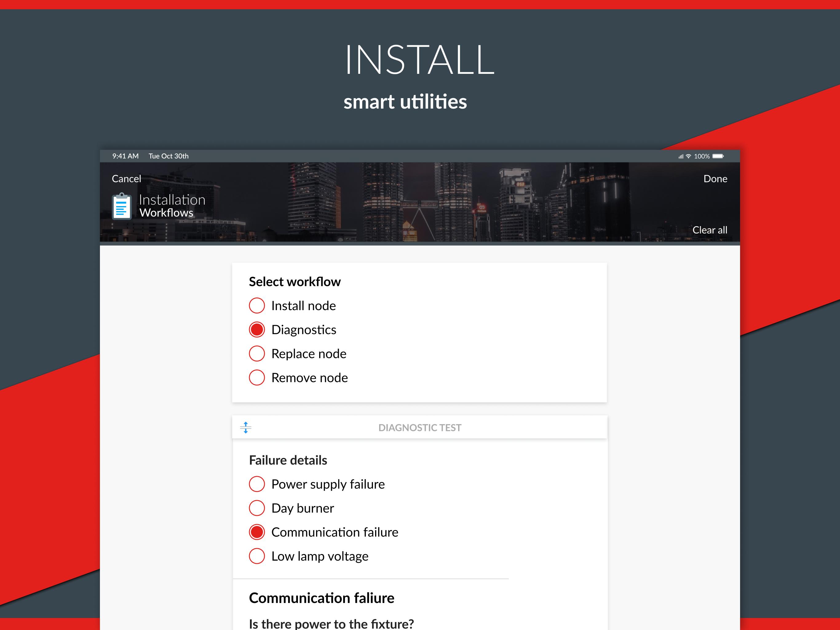Viewport: 840px width, 630px height.
Task: Click the Installation Workflows title text
Action: 172,206
